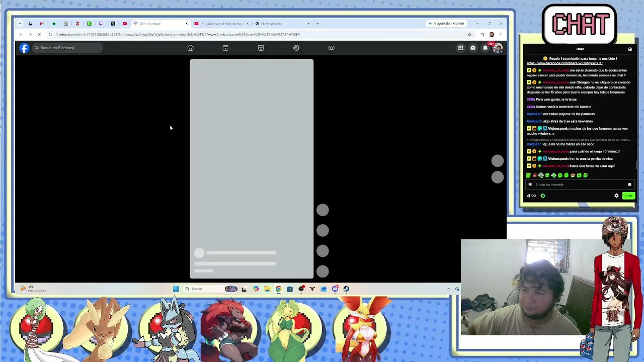Go back with browser back arrow

coord(21,35)
